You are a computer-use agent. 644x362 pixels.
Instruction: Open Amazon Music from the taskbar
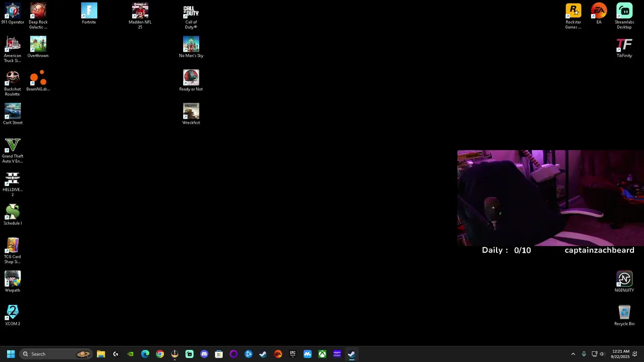tap(337, 354)
